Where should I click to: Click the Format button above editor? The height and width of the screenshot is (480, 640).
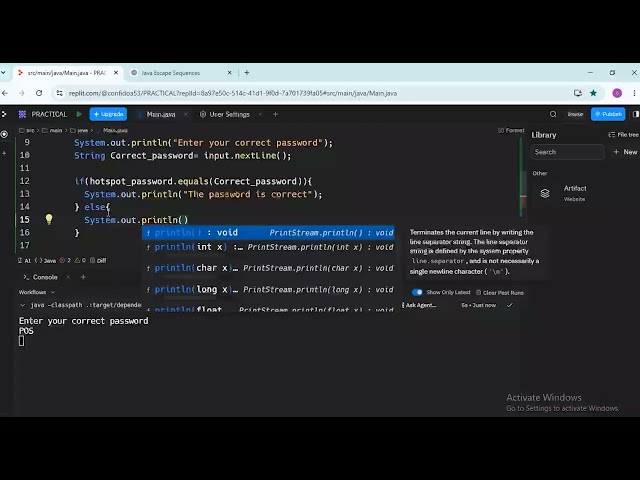tap(511, 130)
